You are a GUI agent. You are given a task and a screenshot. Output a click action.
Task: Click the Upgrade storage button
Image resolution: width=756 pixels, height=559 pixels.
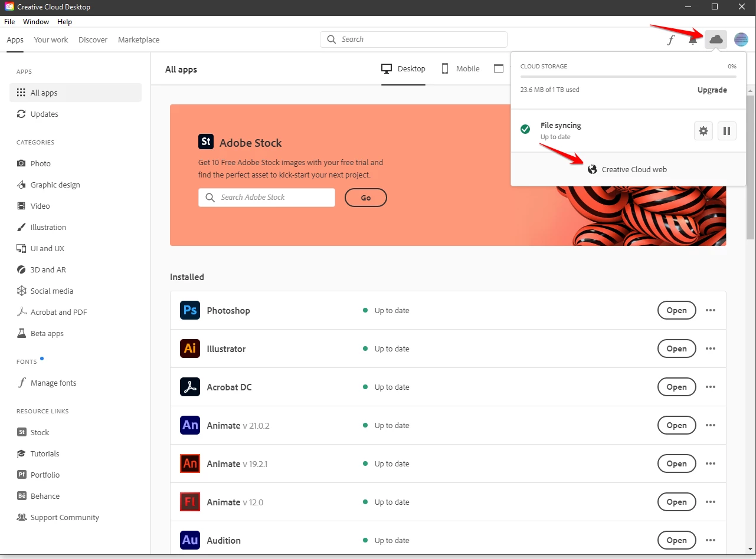(x=712, y=90)
